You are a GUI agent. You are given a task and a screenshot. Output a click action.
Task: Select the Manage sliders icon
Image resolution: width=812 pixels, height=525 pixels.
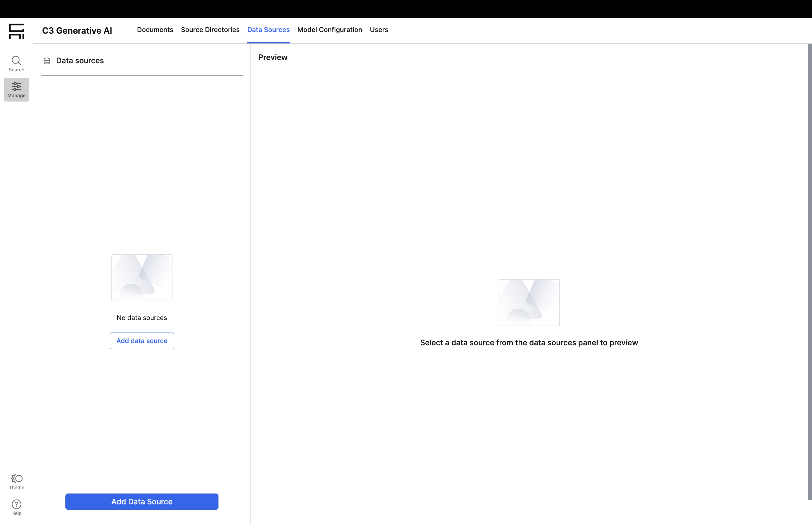point(16,86)
